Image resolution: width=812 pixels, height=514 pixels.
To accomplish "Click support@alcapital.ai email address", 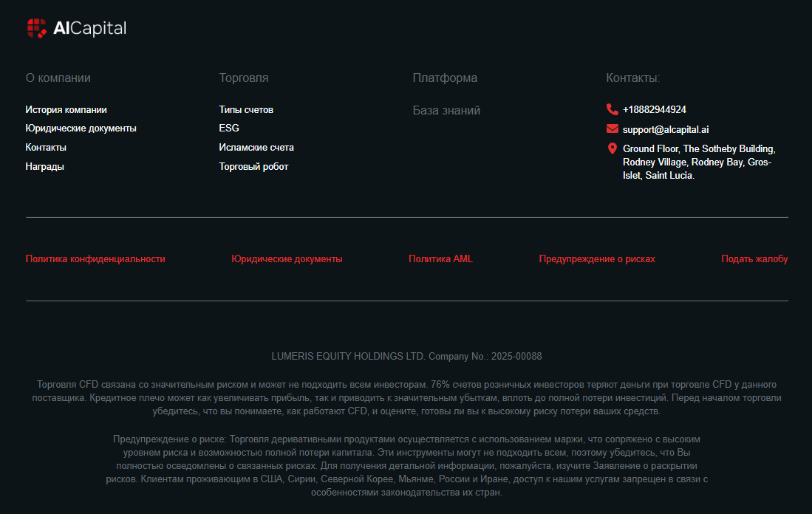I will (665, 129).
